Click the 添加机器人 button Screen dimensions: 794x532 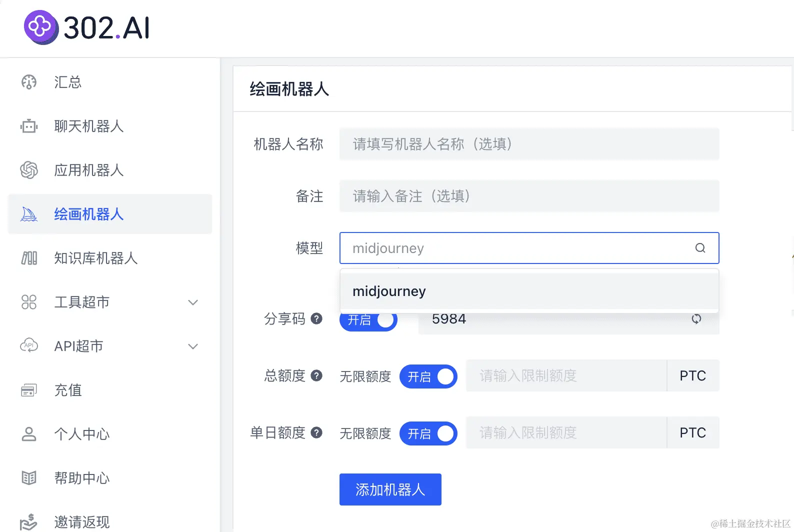[390, 489]
